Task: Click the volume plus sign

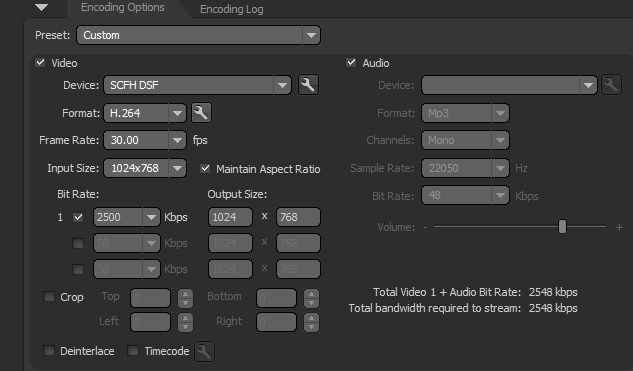Action: 619,228
